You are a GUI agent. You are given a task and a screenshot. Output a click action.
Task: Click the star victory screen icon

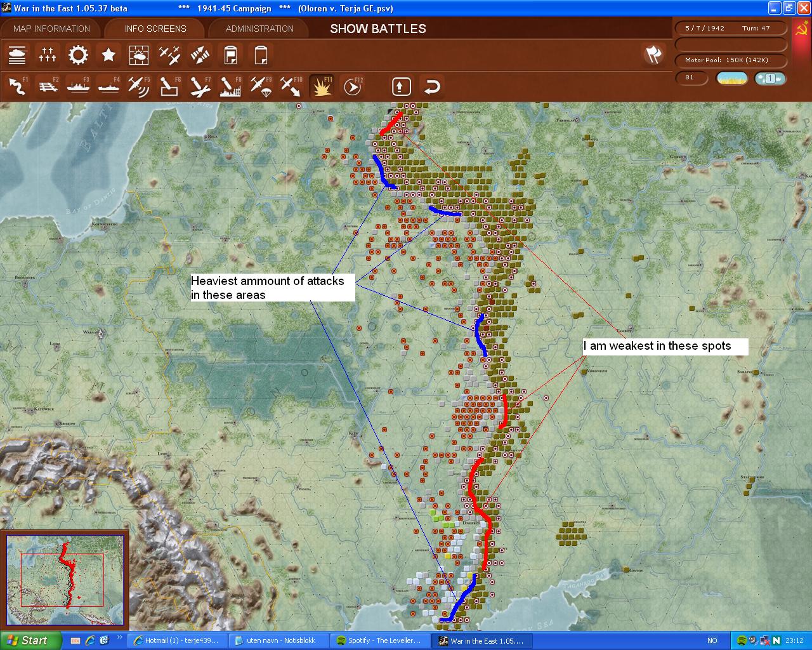(108, 55)
